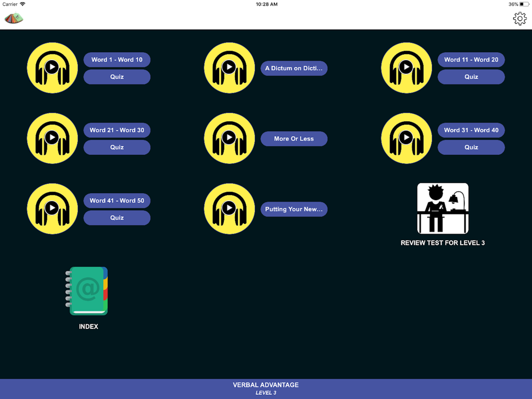
Task: Start the Quiz for Word 21 - Word 30
Action: (x=117, y=147)
